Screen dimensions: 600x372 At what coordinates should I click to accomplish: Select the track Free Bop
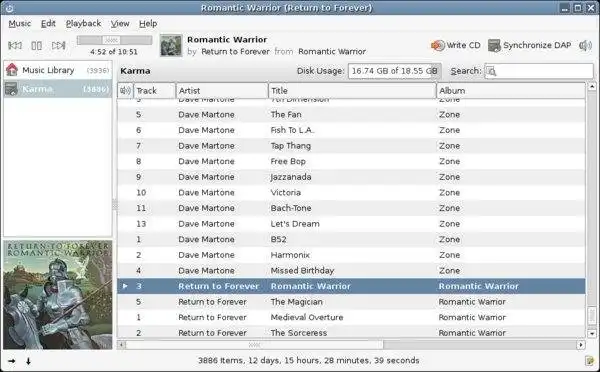pyautogui.click(x=351, y=162)
